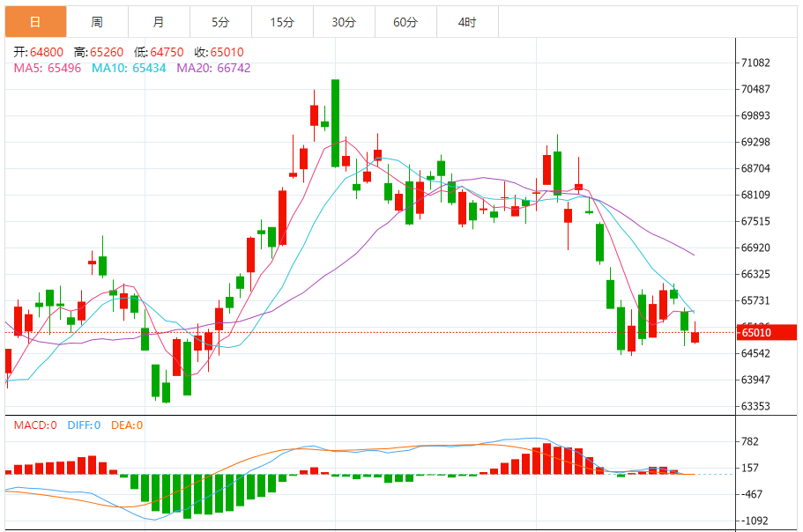
Task: Open the 4时 timeframe tab
Action: point(467,22)
